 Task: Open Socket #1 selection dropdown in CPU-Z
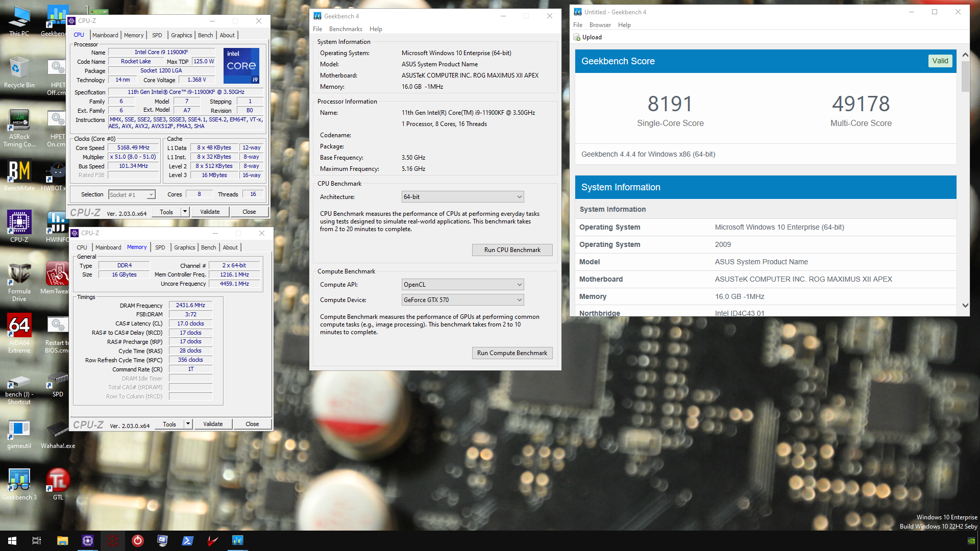tap(132, 195)
